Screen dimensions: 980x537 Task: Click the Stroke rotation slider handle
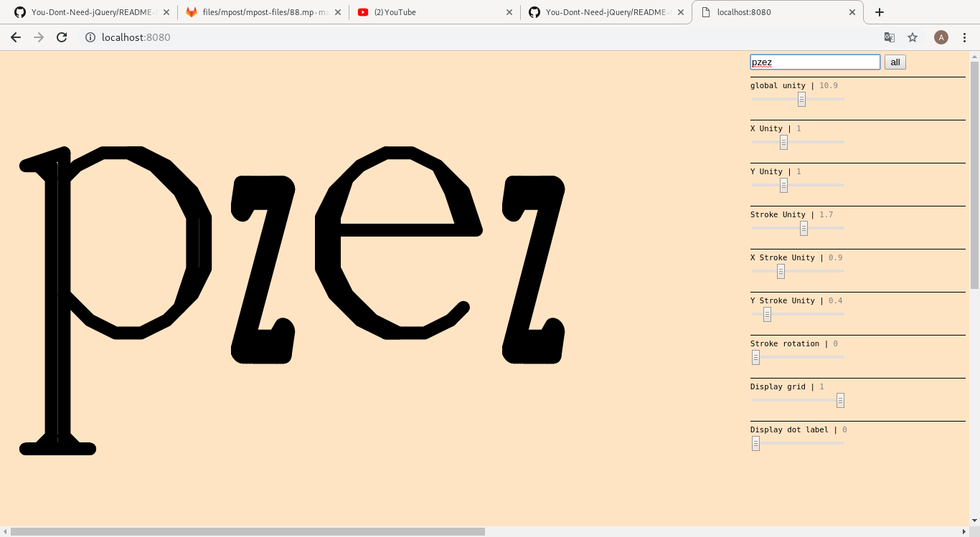[755, 358]
